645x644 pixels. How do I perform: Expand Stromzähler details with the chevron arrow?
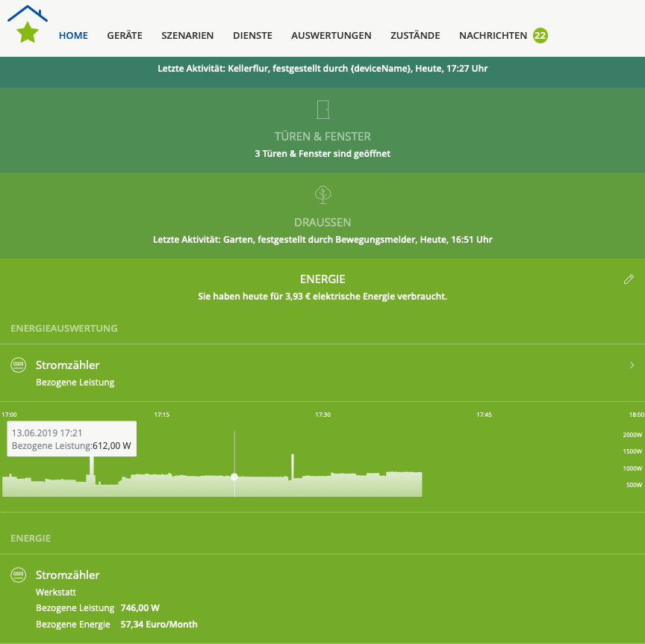coord(632,365)
